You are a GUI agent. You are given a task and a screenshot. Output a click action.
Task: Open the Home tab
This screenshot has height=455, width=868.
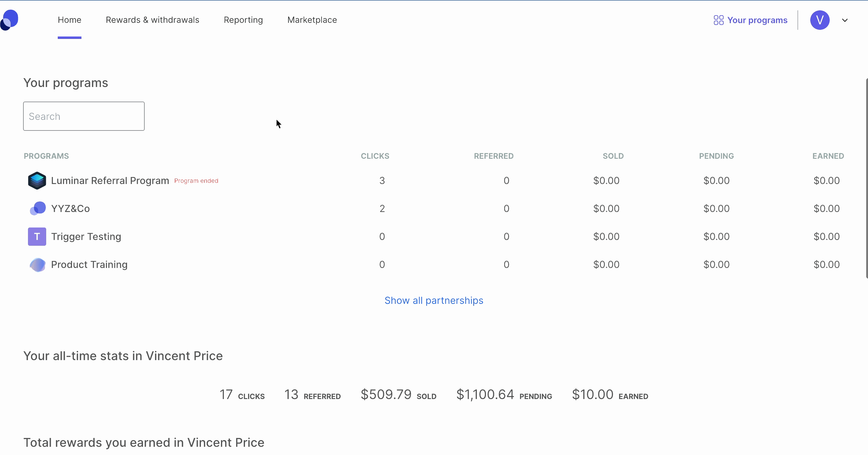click(x=69, y=20)
